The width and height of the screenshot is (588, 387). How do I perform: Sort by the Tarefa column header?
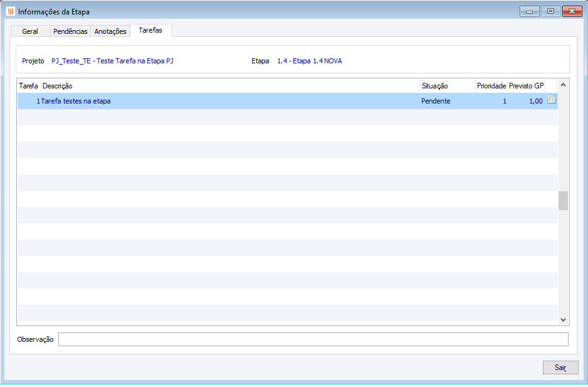pyautogui.click(x=29, y=86)
